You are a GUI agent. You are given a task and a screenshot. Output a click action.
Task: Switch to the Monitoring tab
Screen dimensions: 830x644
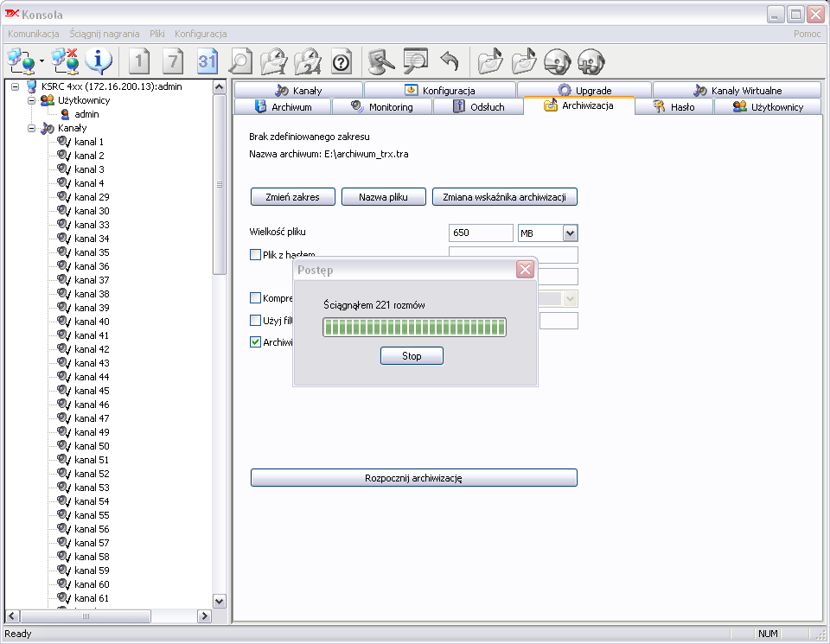[x=382, y=107]
